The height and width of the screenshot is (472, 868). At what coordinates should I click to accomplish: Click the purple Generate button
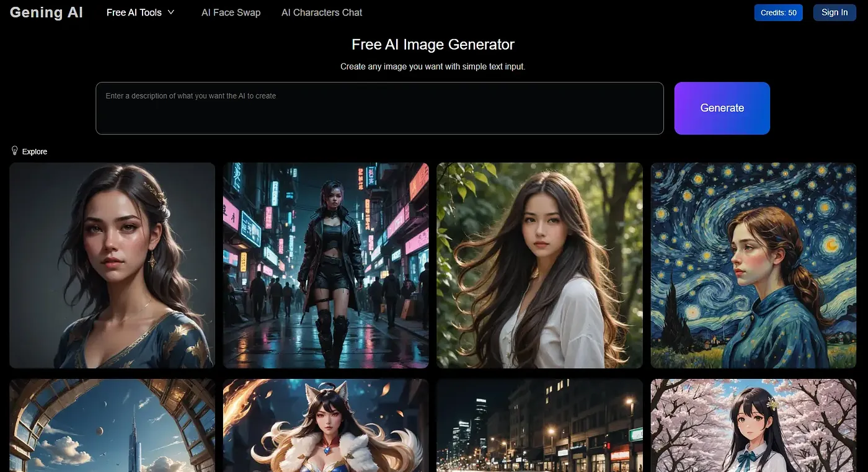pos(722,108)
